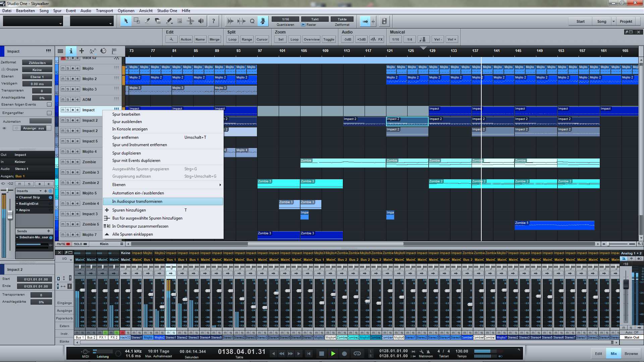The image size is (644, 362).
Task: Click the transport stop button
Action: [321, 353]
